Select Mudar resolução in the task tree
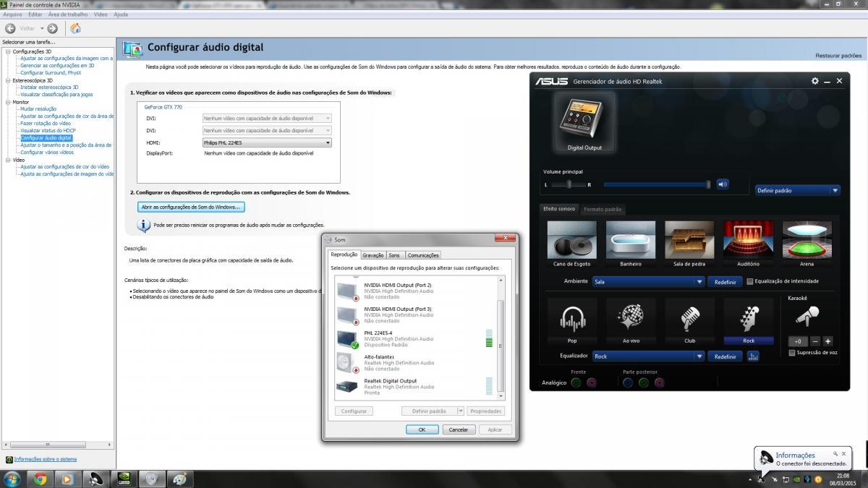Screen dimensions: 868x488 coord(38,109)
